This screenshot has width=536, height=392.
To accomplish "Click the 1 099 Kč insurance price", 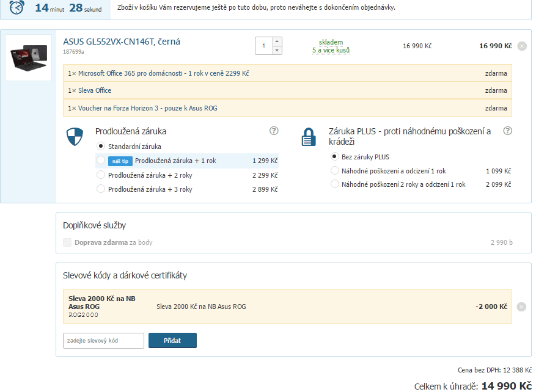I will pos(498,171).
